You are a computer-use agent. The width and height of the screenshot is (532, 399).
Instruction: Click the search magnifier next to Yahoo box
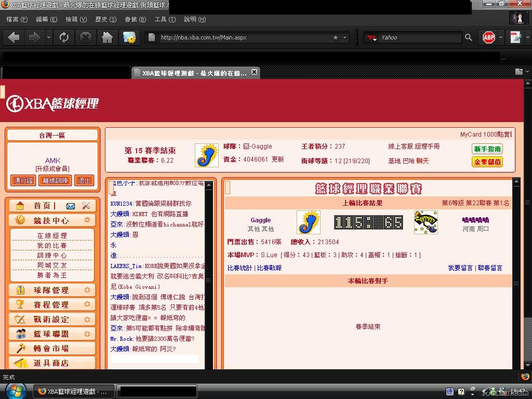coord(468,37)
